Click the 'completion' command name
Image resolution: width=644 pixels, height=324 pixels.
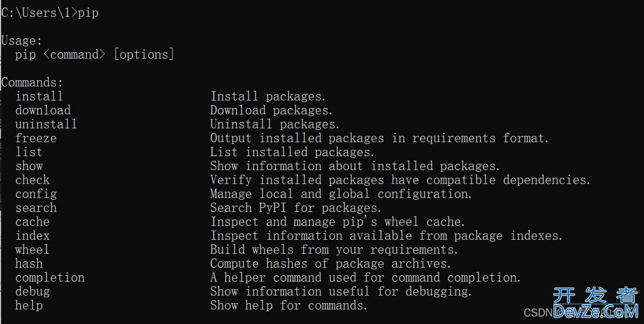[x=50, y=278]
